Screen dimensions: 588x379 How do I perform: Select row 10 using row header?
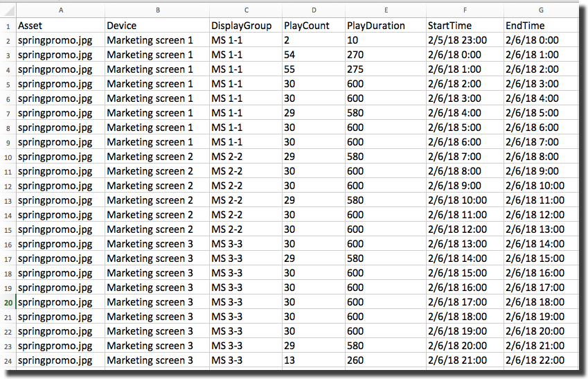8,157
